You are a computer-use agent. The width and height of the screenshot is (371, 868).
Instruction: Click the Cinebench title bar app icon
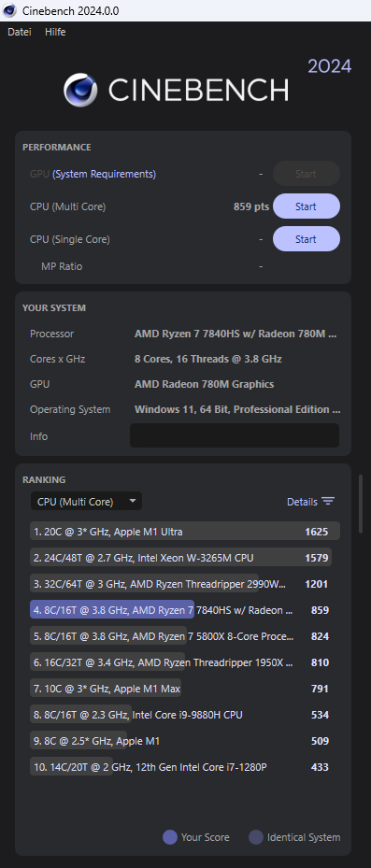pyautogui.click(x=10, y=10)
